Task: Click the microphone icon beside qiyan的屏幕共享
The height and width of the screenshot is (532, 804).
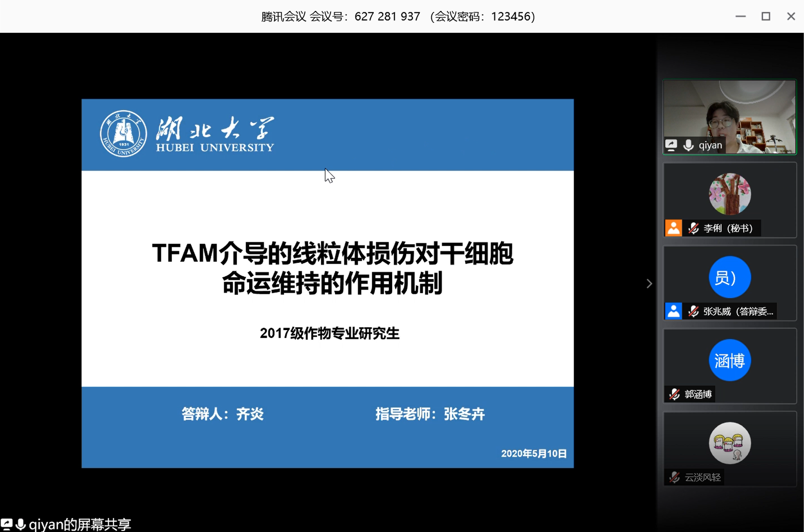Action: (21, 524)
